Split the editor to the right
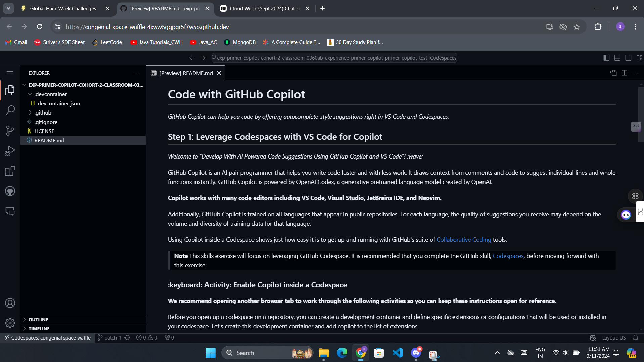The width and height of the screenshot is (644, 362). pos(624,73)
